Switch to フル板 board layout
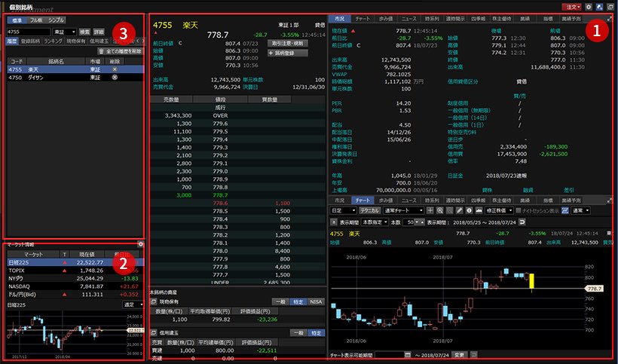 (36, 20)
